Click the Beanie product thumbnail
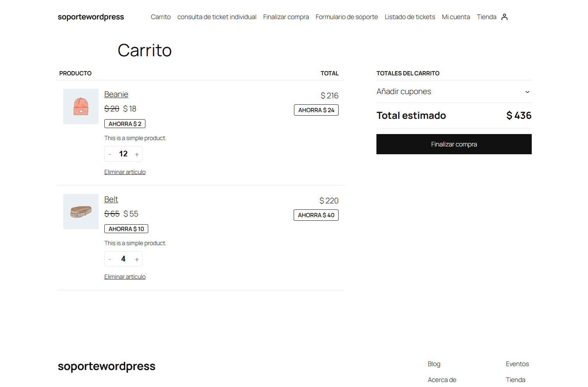 pyautogui.click(x=81, y=106)
